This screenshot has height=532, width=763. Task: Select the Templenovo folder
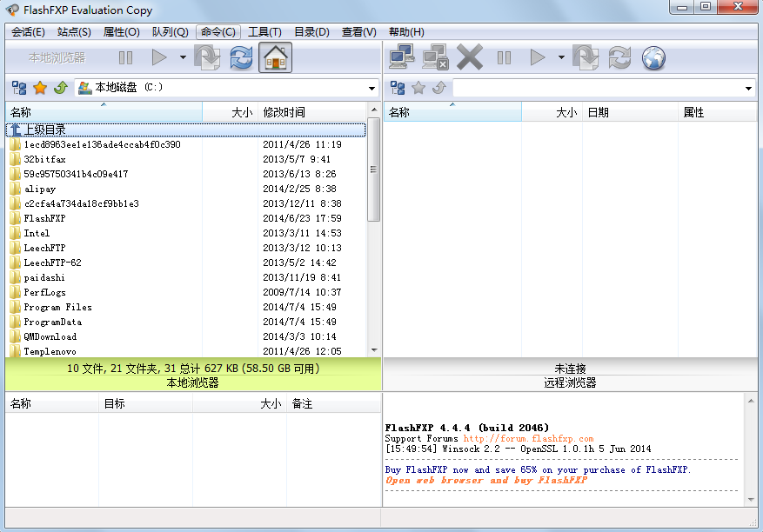tap(186, 351)
